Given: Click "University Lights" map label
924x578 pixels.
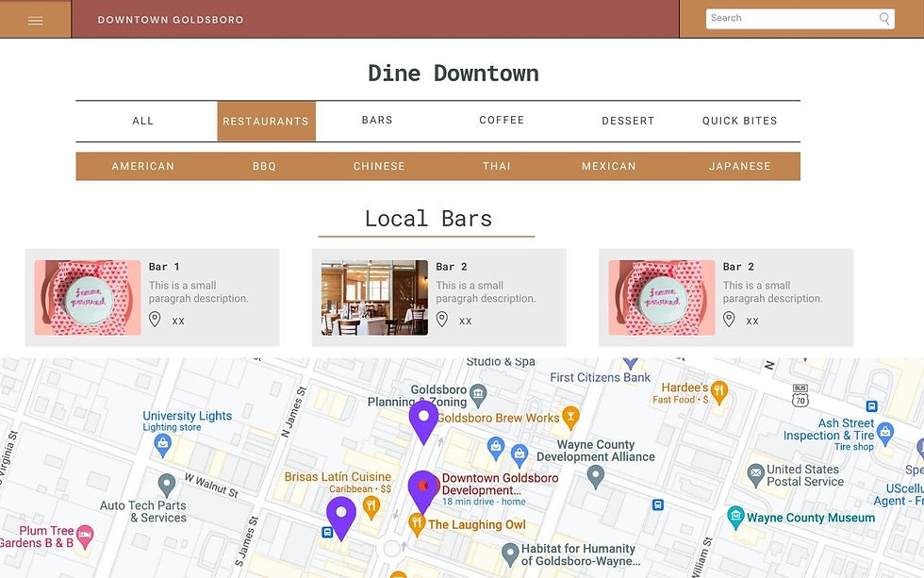Looking at the screenshot, I should 187,416.
